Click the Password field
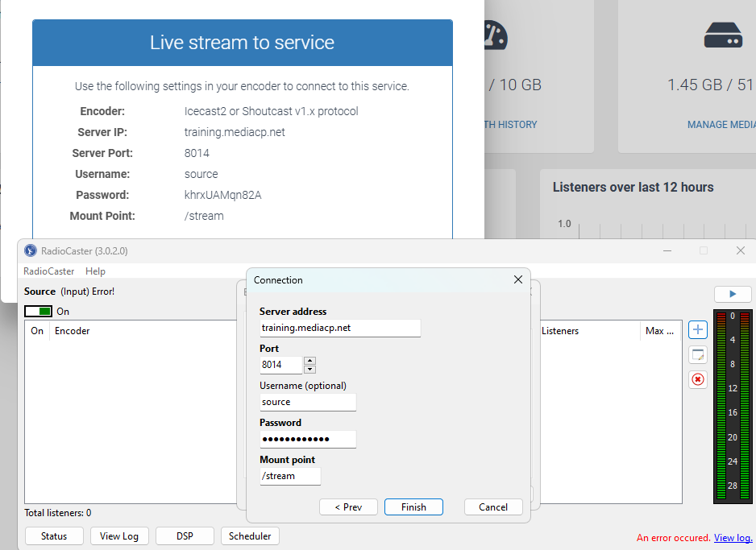Image resolution: width=756 pixels, height=550 pixels. 308,439
